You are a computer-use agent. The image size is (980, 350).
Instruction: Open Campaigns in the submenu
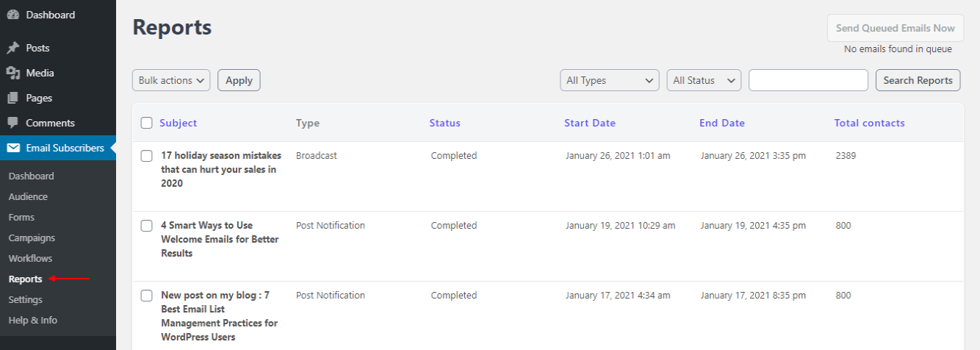click(x=32, y=238)
